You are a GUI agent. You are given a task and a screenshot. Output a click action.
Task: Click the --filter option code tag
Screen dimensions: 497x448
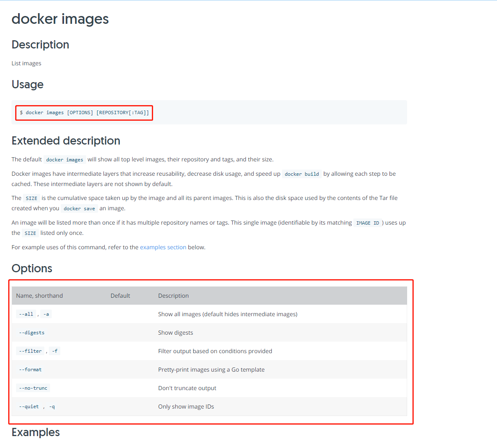click(x=30, y=351)
